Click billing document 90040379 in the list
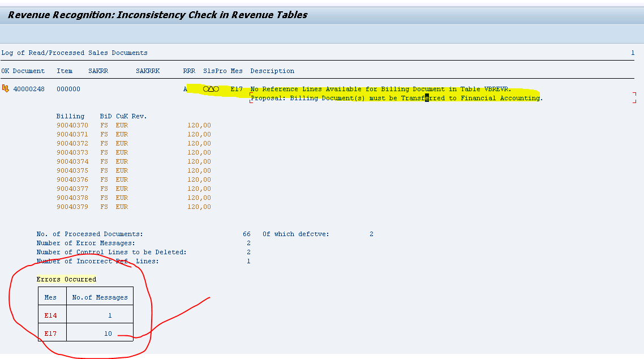The width and height of the screenshot is (644, 359). click(72, 207)
